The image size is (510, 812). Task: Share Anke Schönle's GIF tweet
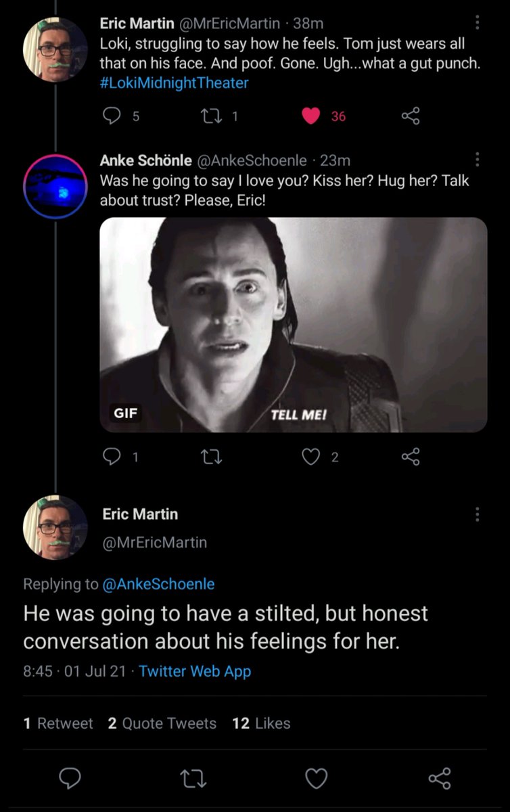[411, 457]
